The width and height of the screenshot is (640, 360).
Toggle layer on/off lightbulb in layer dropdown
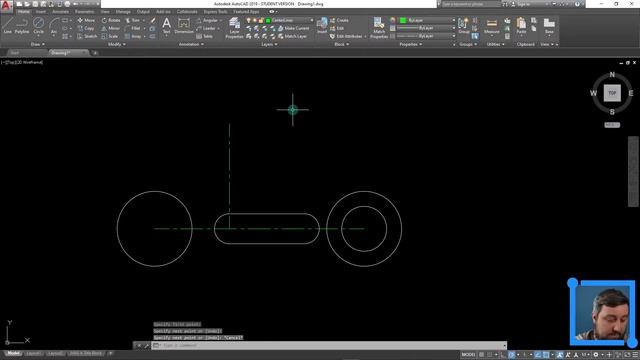248,20
